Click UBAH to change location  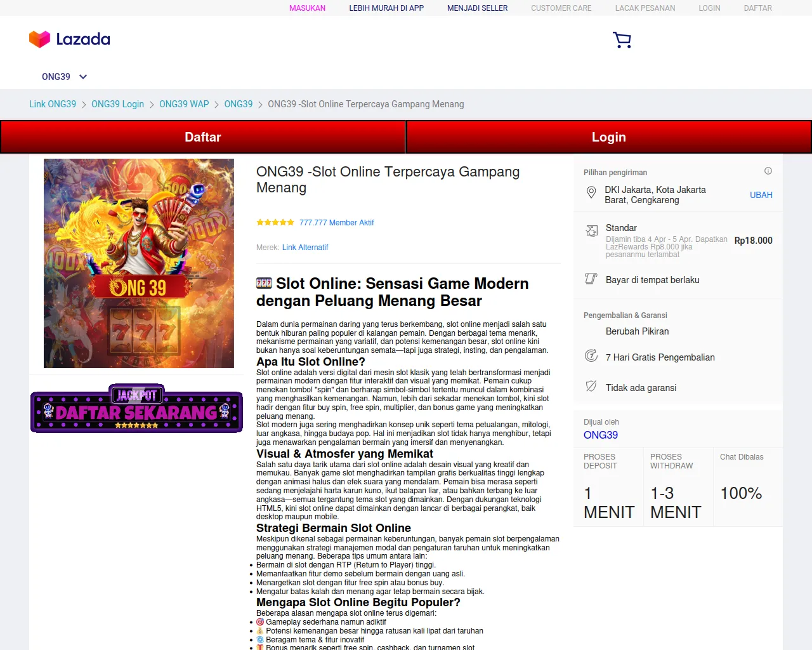pos(761,195)
